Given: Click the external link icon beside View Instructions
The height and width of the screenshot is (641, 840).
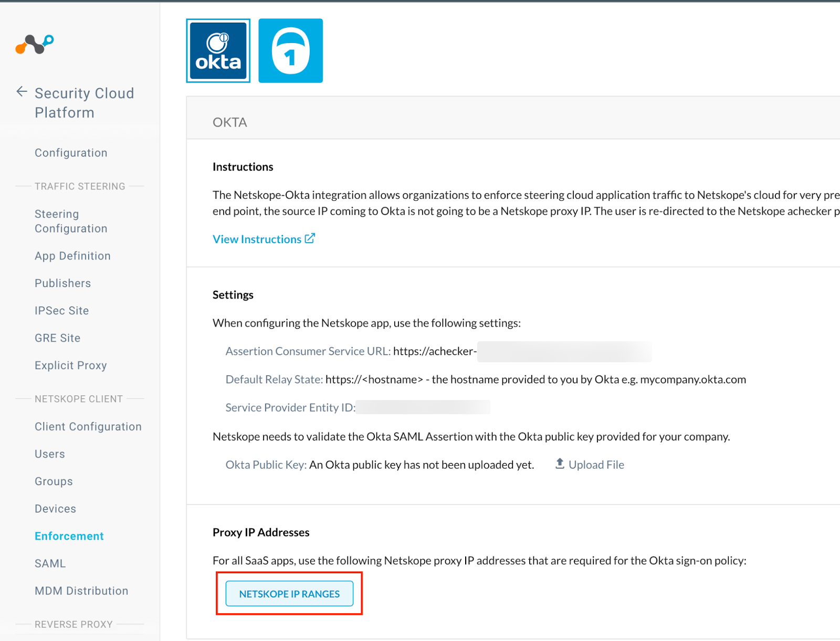Looking at the screenshot, I should pos(310,238).
